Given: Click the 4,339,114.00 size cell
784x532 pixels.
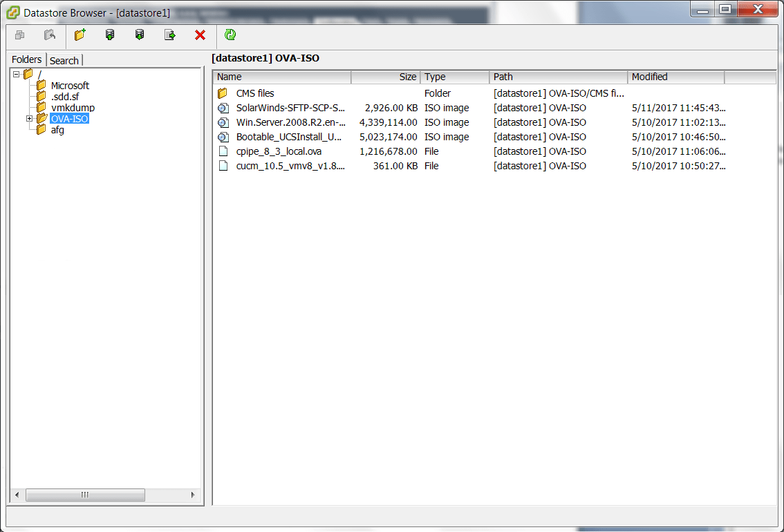Looking at the screenshot, I should click(x=388, y=122).
